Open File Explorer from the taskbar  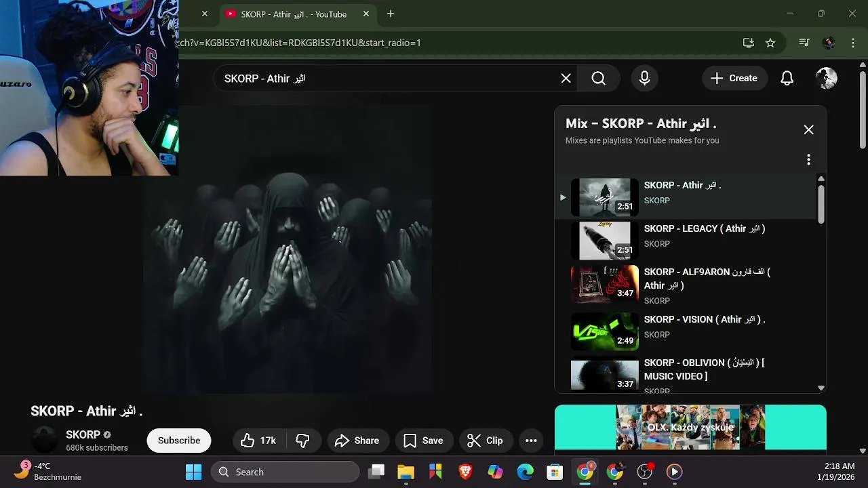click(x=406, y=472)
